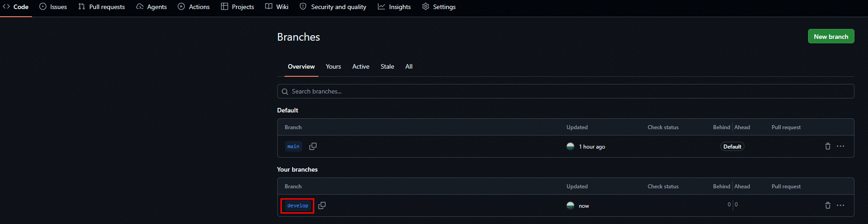
Task: Switch to the Actions tab
Action: [194, 7]
